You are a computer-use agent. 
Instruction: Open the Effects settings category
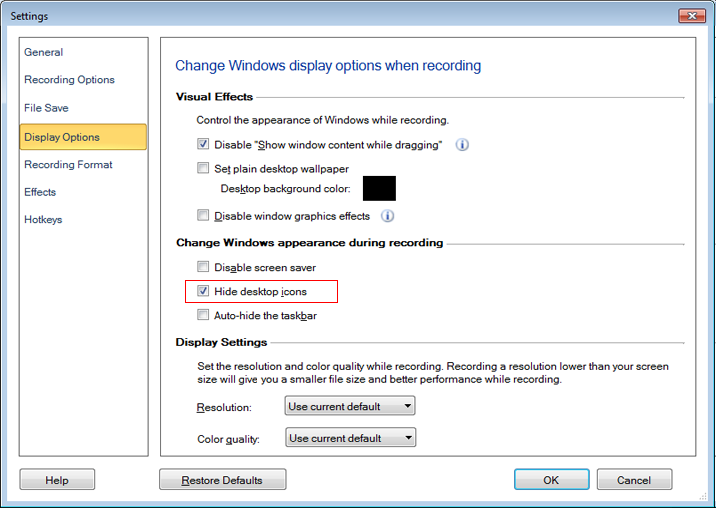point(40,192)
